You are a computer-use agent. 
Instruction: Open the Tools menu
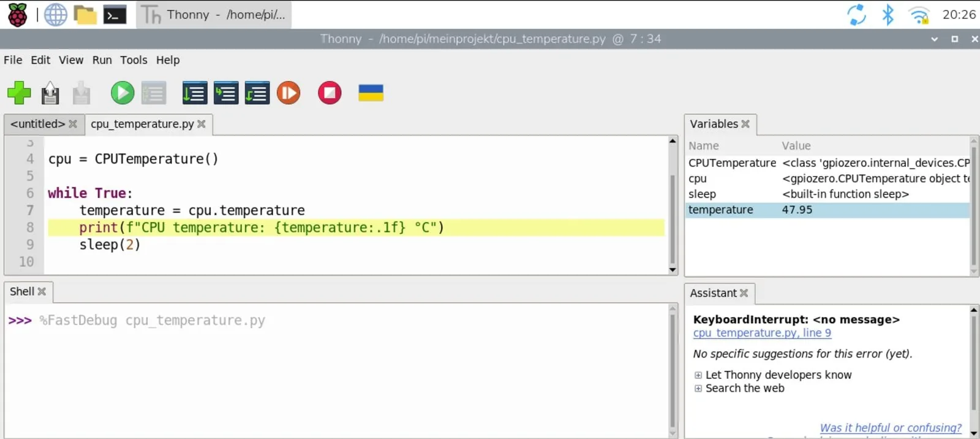(x=134, y=60)
